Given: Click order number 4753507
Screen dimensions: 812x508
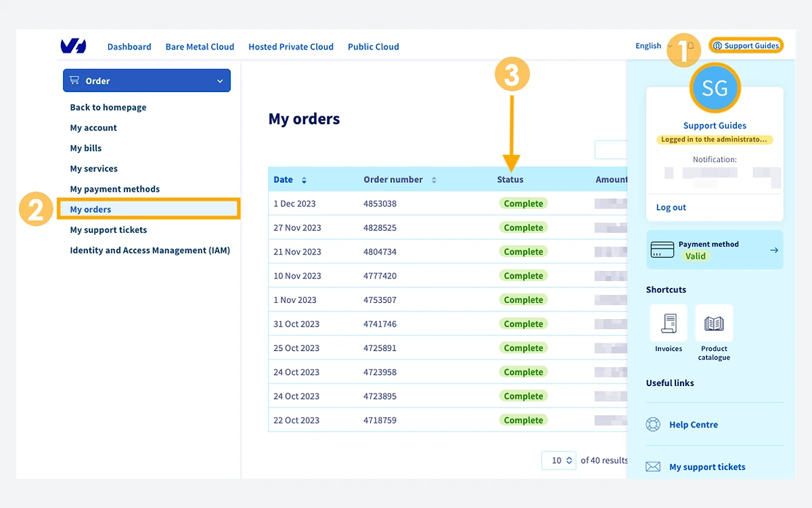Looking at the screenshot, I should 380,299.
